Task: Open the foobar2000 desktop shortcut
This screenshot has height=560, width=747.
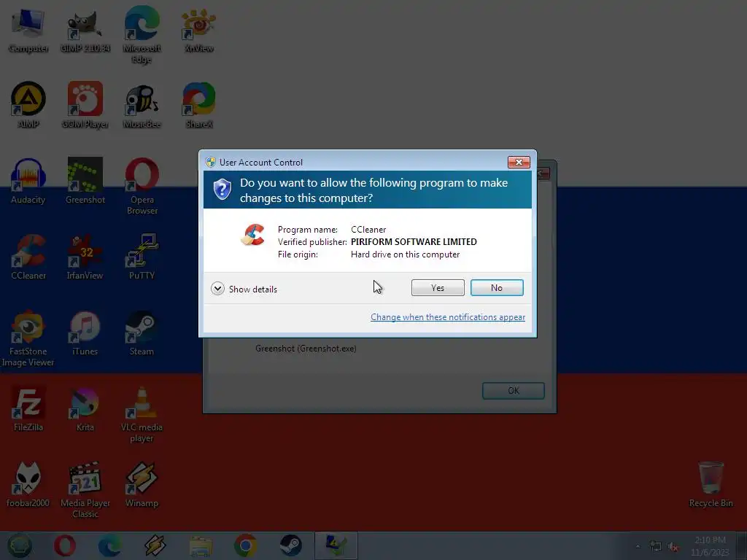Action: [28, 485]
